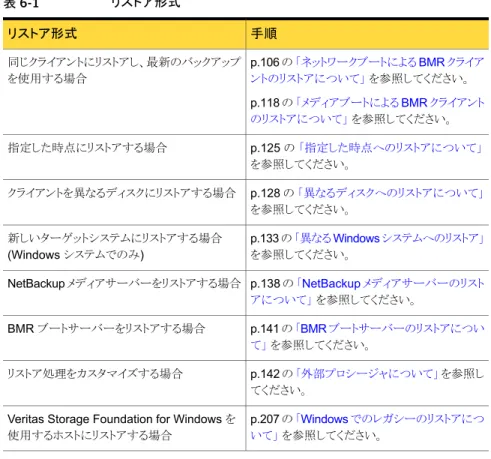
Task: Click page reference p.141
Action: [x=265, y=329]
